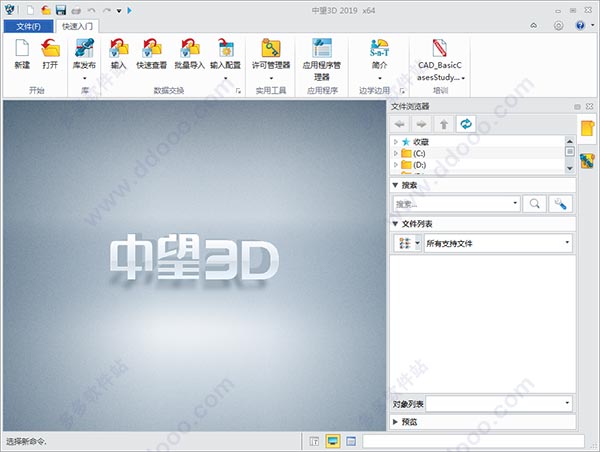Viewport: 600px width, 452px height.
Task: Click the command input field in status bar
Action: point(473,441)
